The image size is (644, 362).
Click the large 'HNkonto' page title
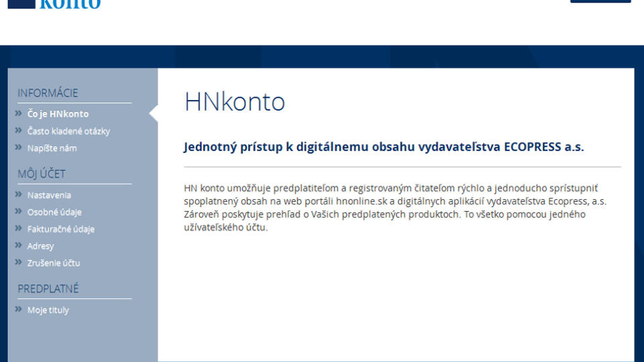tap(235, 101)
